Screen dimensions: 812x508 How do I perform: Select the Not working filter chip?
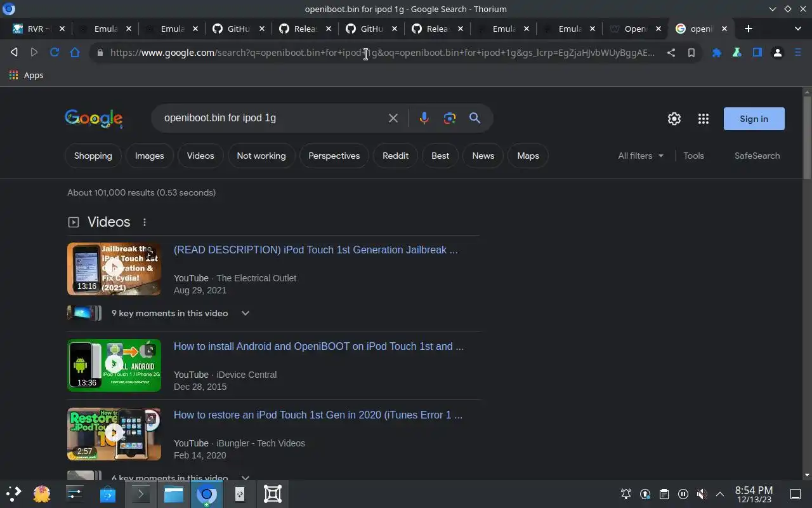coord(261,156)
